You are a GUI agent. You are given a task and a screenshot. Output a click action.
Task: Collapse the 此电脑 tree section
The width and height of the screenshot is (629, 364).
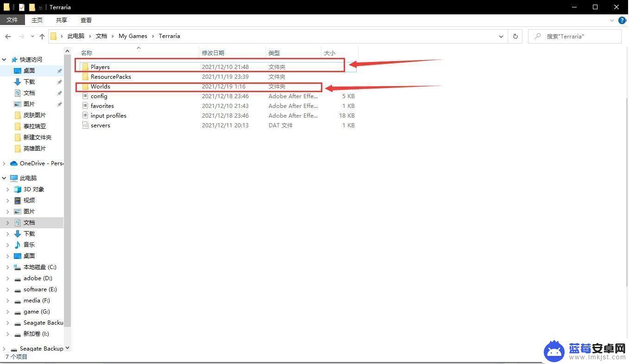[4, 178]
